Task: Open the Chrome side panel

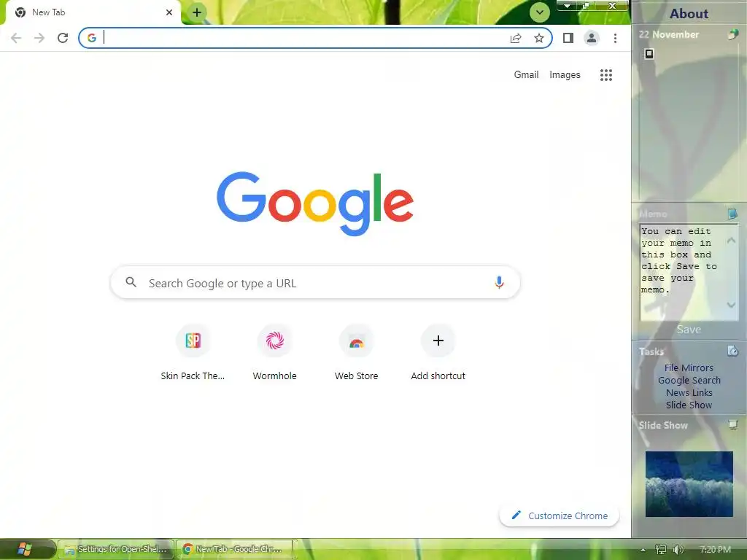Action: click(x=568, y=38)
